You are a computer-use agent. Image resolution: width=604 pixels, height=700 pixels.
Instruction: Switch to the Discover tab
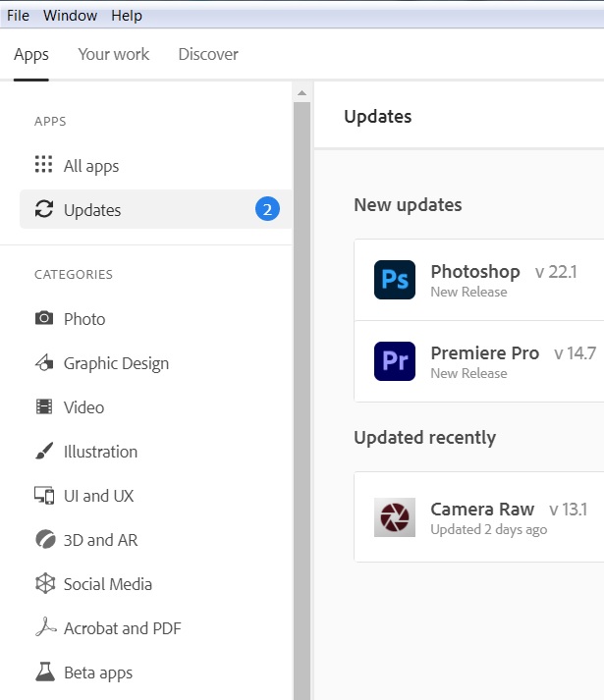(x=208, y=54)
